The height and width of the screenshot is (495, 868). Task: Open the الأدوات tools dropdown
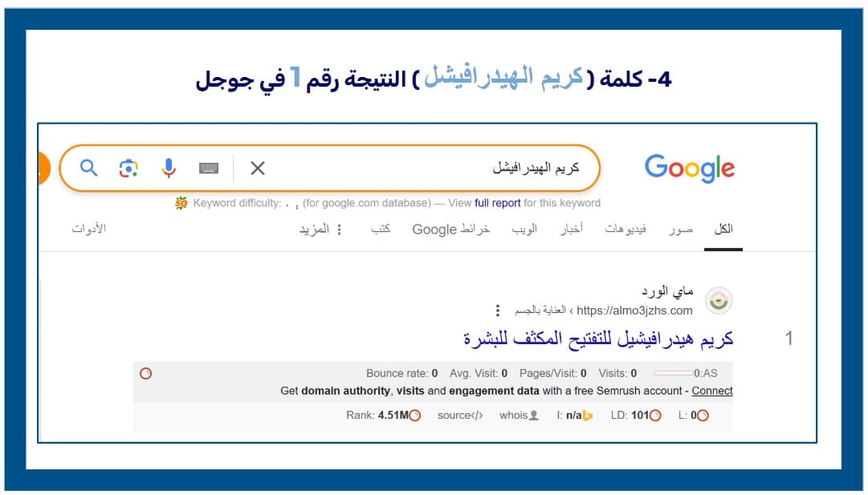(89, 229)
